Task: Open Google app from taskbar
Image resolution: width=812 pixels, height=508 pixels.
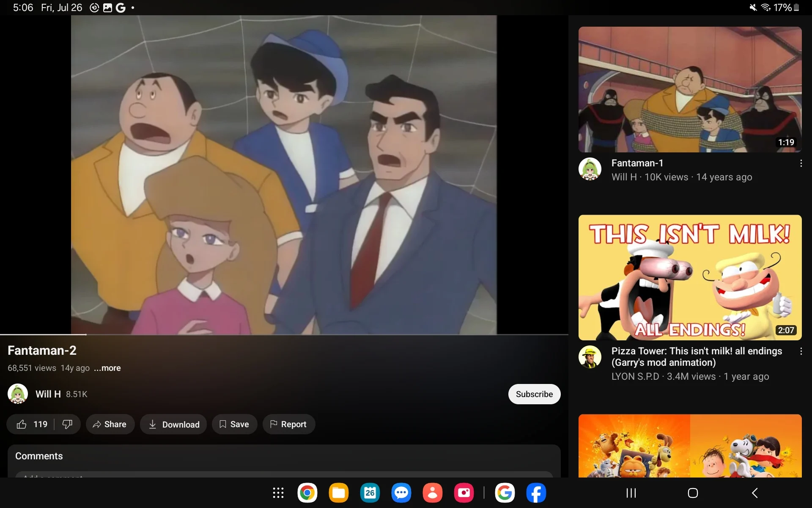Action: click(505, 493)
